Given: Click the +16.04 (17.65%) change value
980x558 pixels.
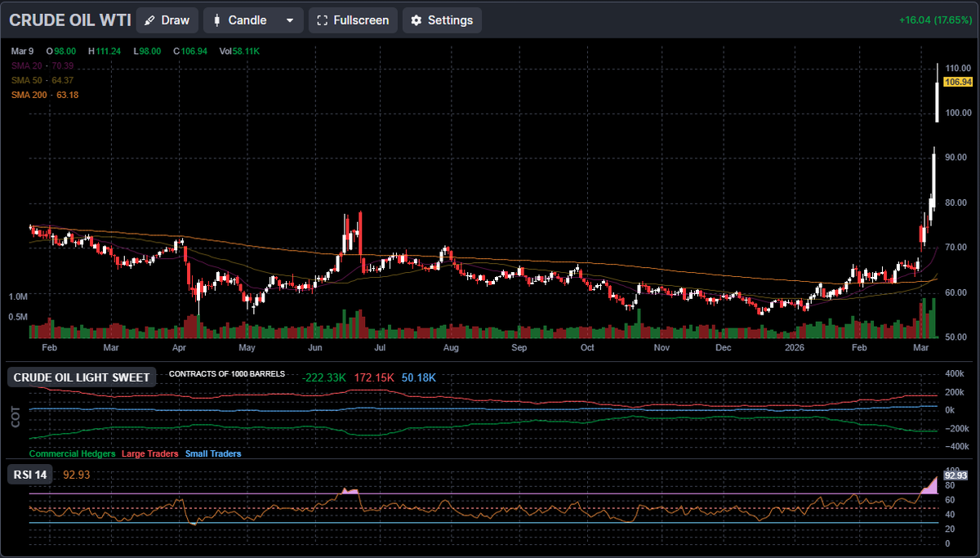Looking at the screenshot, I should [933, 20].
